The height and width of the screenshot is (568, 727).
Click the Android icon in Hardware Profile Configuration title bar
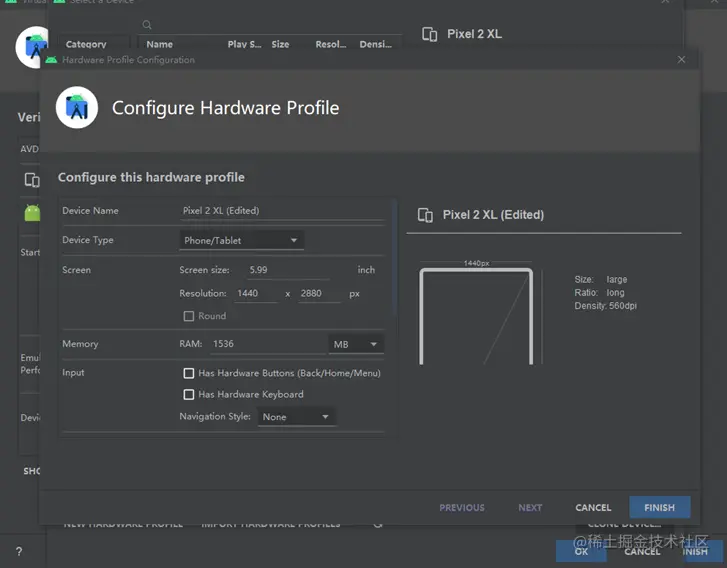[x=51, y=60]
